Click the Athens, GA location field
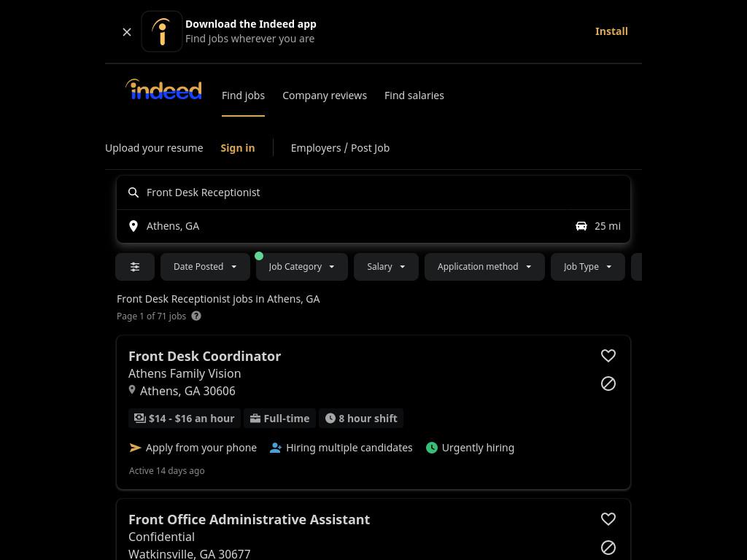The height and width of the screenshot is (560, 747). [343, 226]
